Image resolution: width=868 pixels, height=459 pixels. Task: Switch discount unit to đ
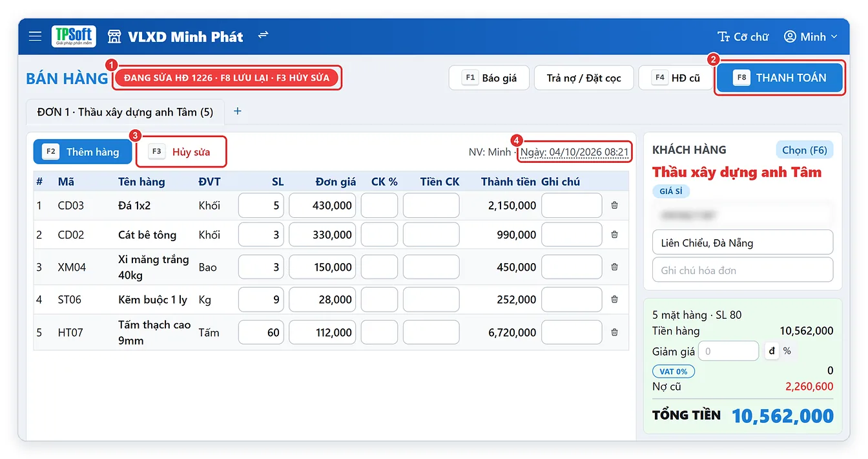click(772, 351)
